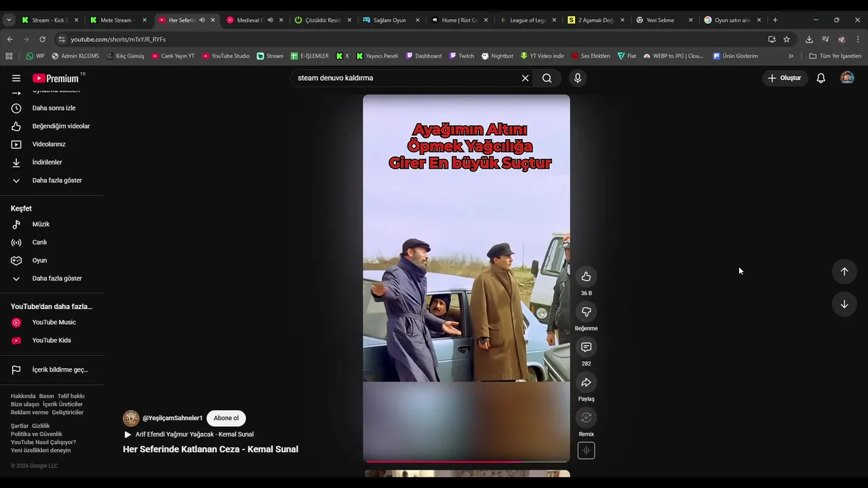
Task: Click the Telif hakkı footer link
Action: (x=71, y=396)
